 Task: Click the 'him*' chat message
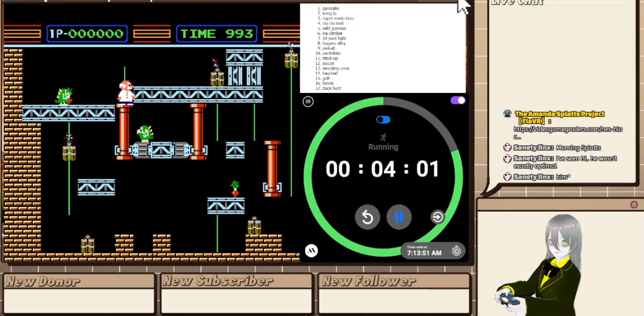563,177
